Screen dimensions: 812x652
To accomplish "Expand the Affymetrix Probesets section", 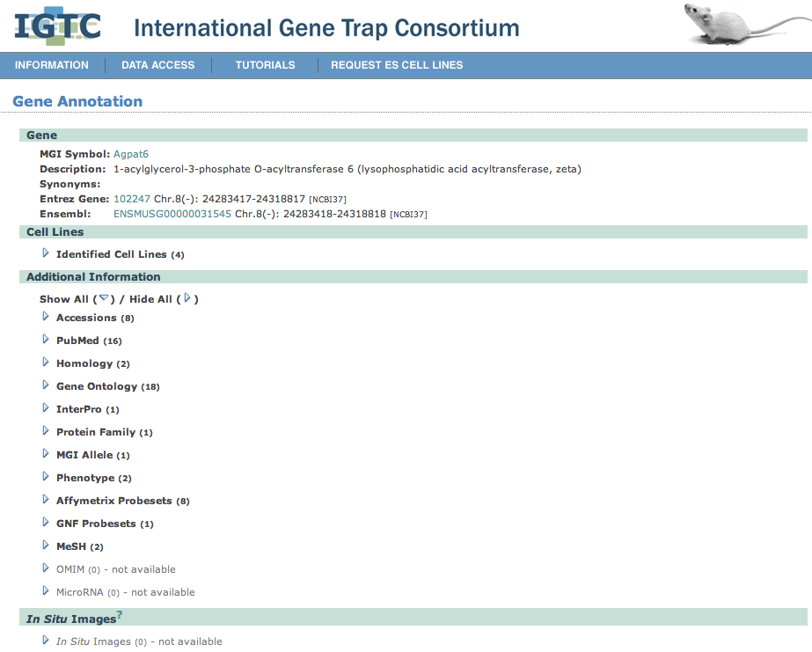I will [x=47, y=500].
